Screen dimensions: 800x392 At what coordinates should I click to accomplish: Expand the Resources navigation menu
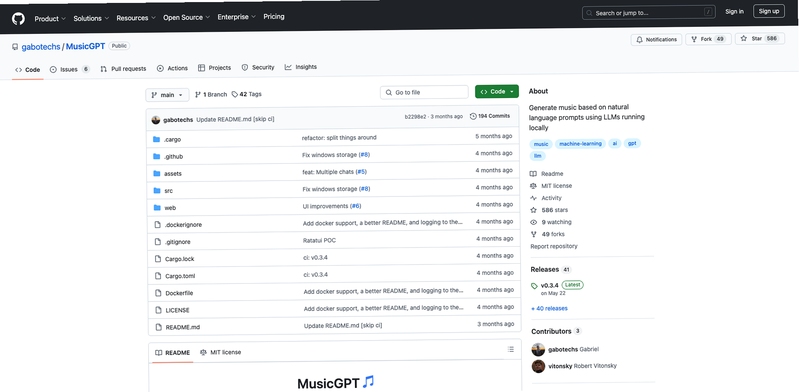pyautogui.click(x=136, y=18)
